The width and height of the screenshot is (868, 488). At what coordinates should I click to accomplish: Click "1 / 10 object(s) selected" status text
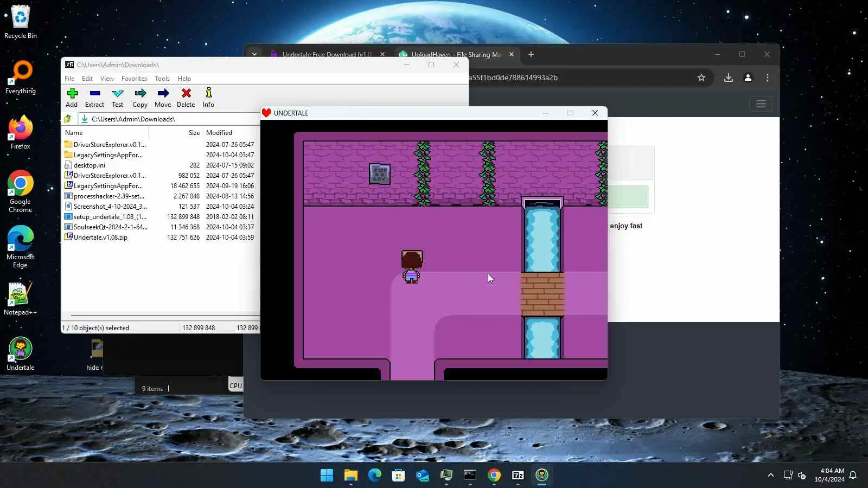pyautogui.click(x=95, y=328)
